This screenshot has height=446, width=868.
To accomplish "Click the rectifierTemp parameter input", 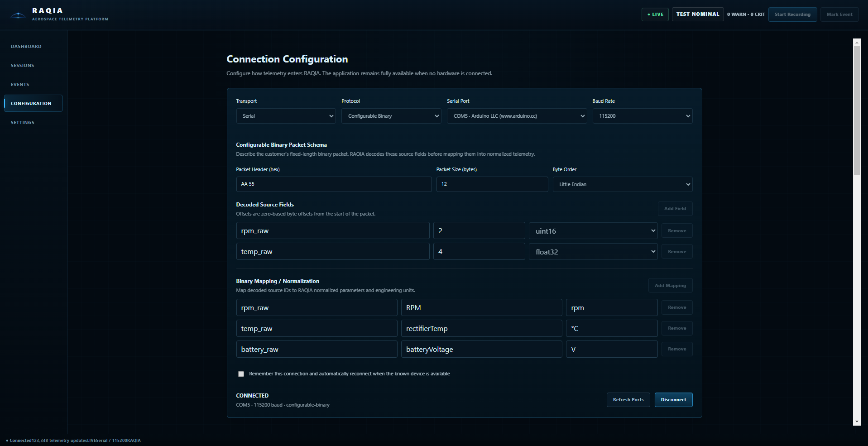I will pyautogui.click(x=481, y=329).
